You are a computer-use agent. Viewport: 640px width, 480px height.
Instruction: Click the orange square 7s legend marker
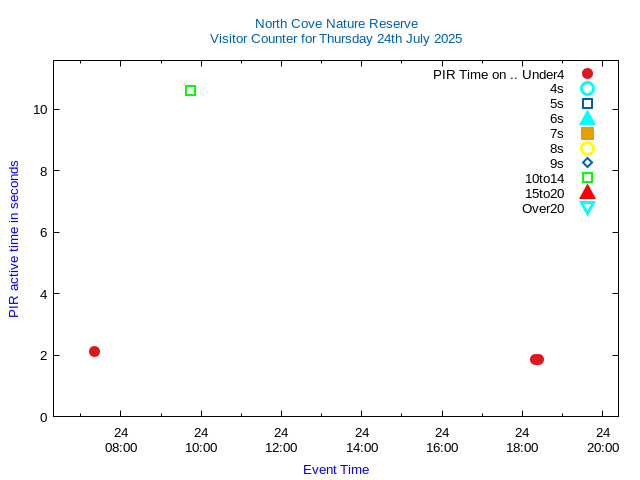pyautogui.click(x=587, y=133)
